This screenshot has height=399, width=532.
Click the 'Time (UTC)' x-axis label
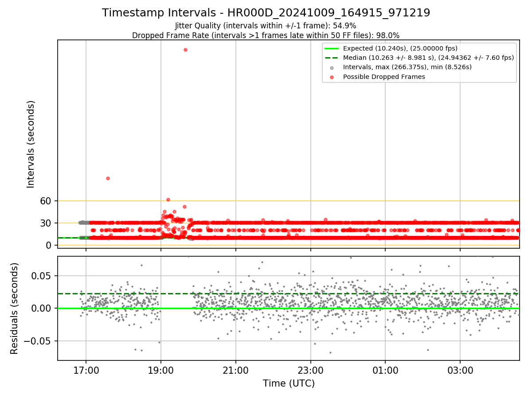point(289,383)
